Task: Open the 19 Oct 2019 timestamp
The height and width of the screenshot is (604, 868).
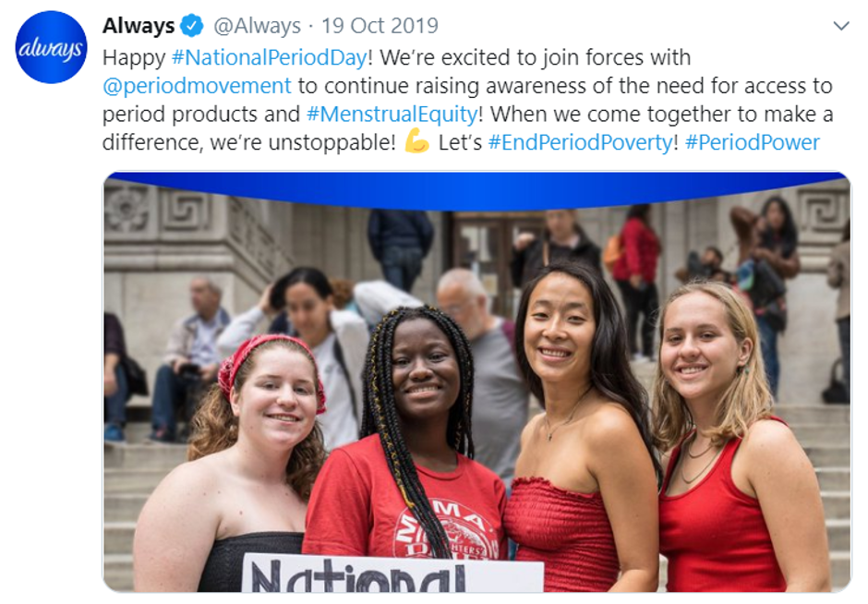Action: point(380,26)
